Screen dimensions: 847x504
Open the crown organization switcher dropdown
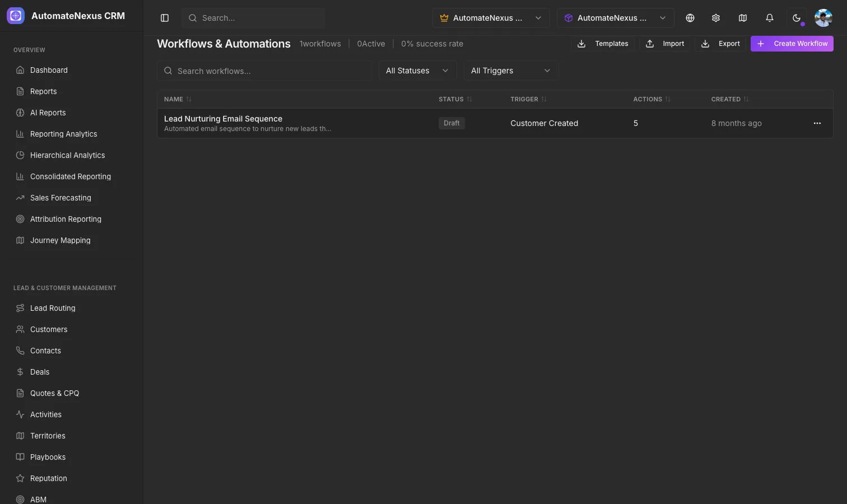coord(491,18)
